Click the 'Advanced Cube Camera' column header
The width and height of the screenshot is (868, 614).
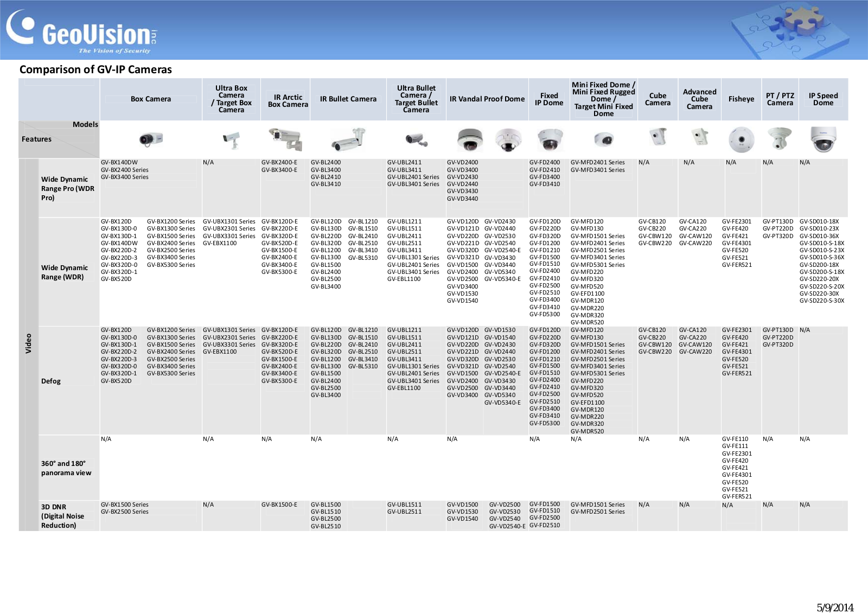point(699,99)
